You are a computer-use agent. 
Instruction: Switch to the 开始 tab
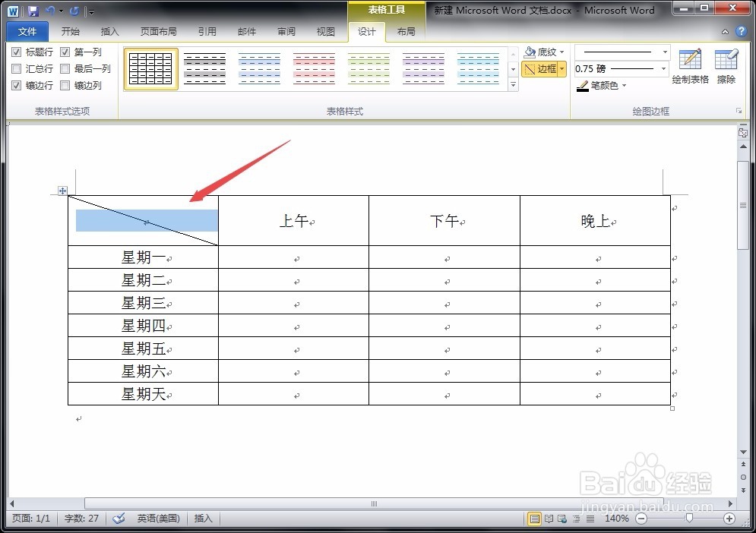[x=71, y=32]
